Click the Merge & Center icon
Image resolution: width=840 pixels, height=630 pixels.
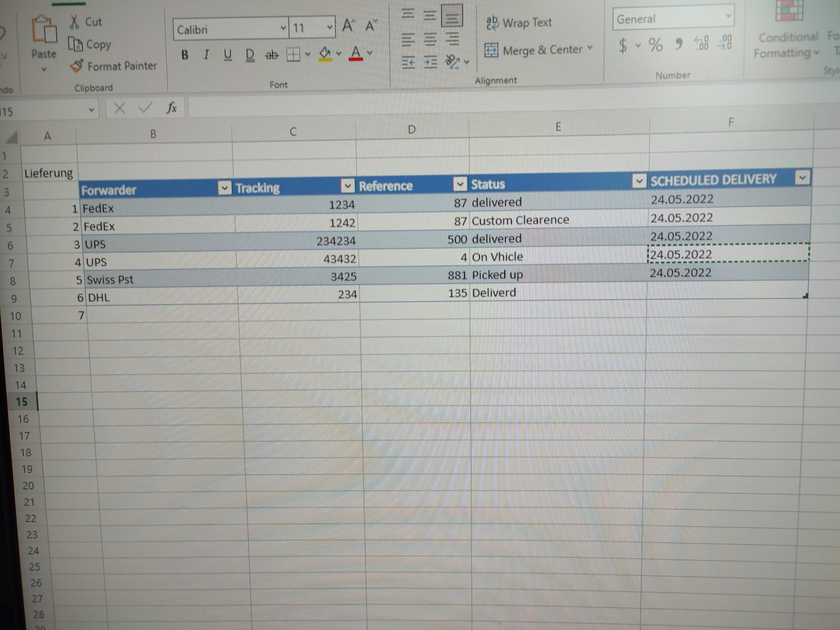492,50
